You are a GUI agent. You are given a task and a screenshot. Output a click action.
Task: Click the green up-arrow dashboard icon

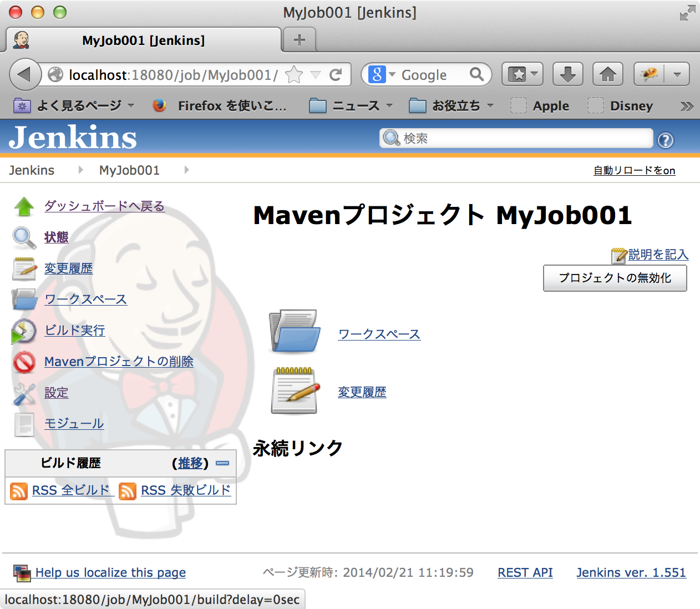[x=24, y=206]
